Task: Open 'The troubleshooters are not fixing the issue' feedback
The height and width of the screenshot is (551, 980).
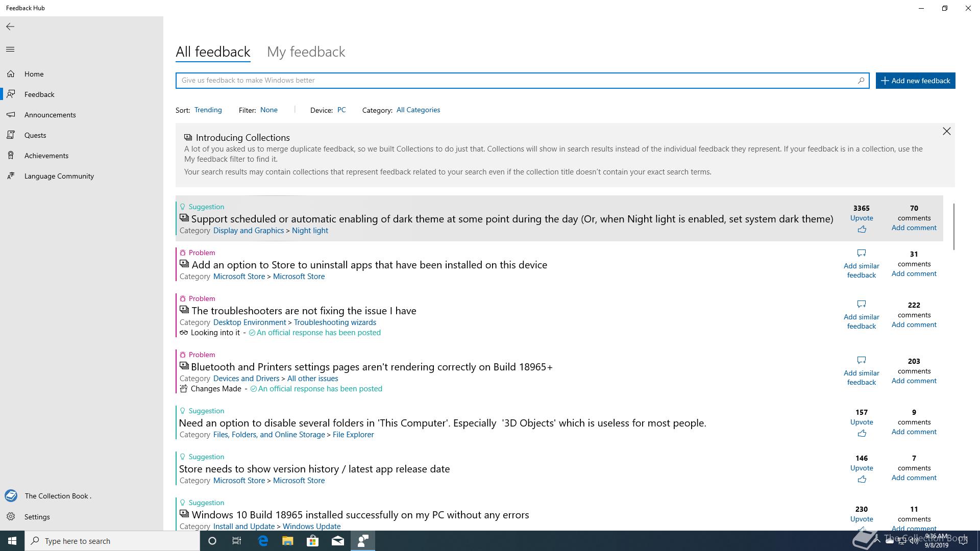Action: point(304,311)
